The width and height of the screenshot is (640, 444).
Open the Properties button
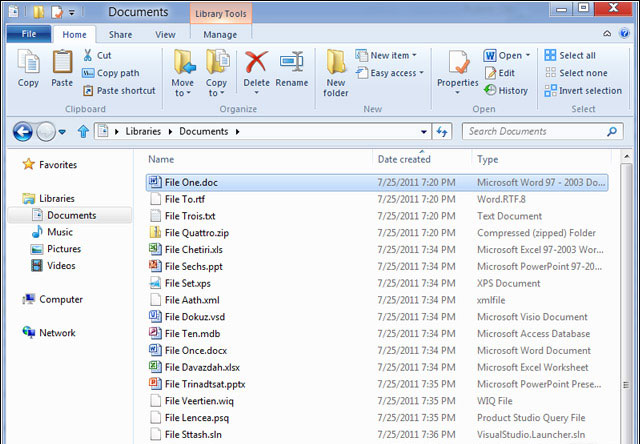point(458,72)
